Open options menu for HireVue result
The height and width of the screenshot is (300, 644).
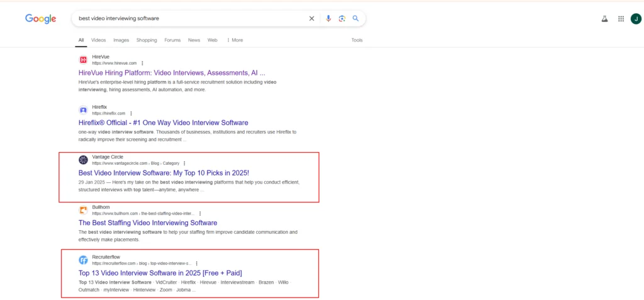point(143,64)
